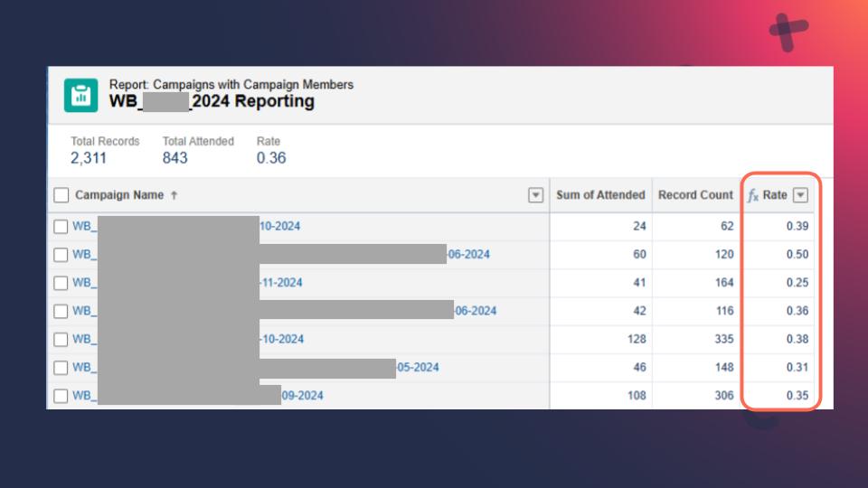The height and width of the screenshot is (488, 868).
Task: Click the green report icon
Action: click(x=81, y=95)
